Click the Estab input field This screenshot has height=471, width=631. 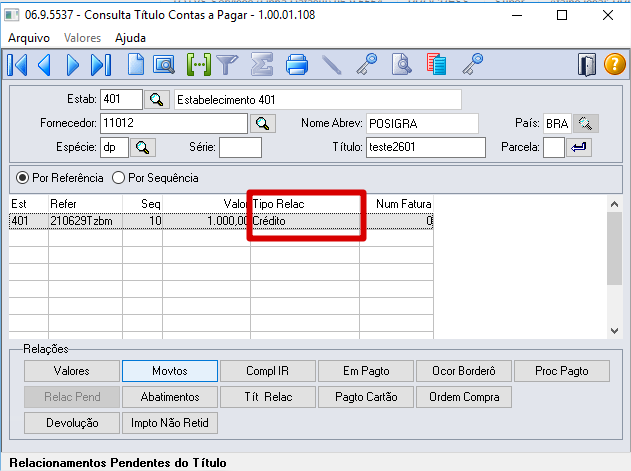coord(121,99)
